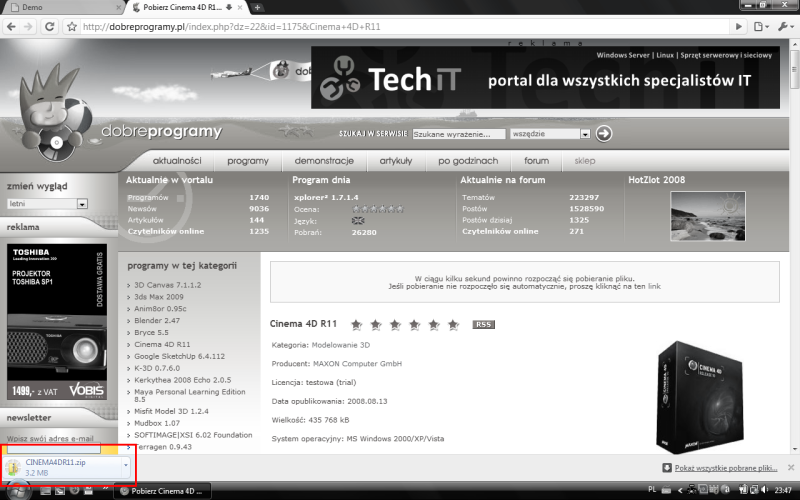Viewport: 800px width, 500px height.
Task: Go back with the browser back arrow
Action: (x=11, y=27)
